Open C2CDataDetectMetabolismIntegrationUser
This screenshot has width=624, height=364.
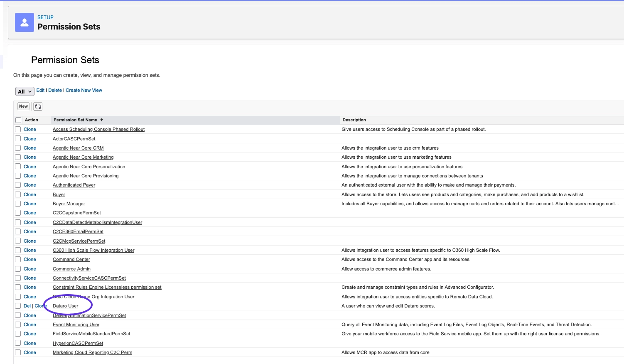pyautogui.click(x=97, y=222)
